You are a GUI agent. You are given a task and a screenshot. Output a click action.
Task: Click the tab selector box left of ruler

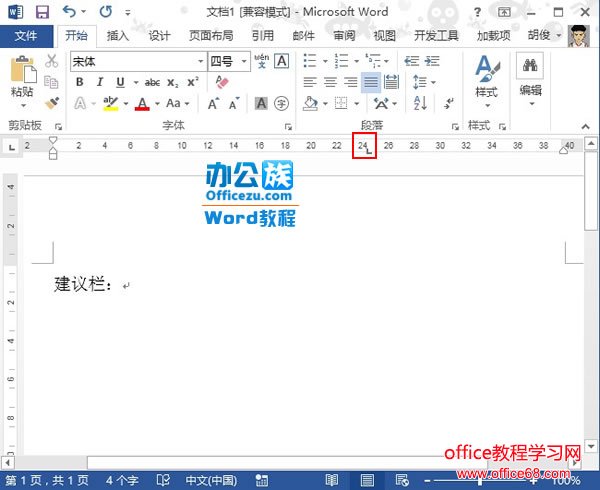click(12, 147)
